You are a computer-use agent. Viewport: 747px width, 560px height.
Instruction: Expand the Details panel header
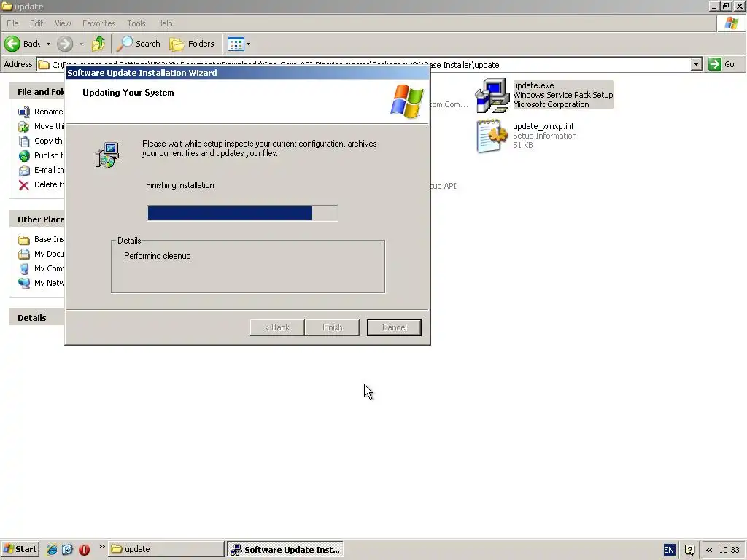click(x=37, y=318)
